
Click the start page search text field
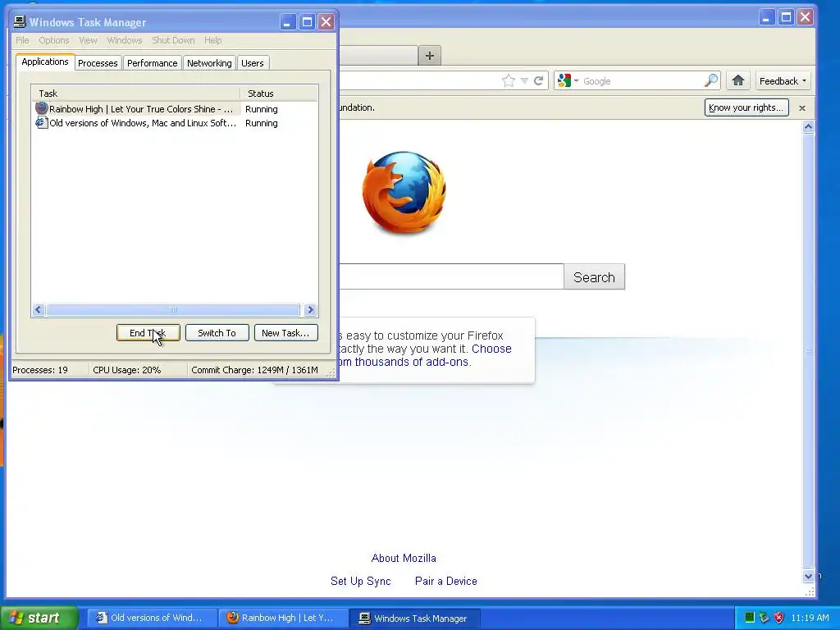pyautogui.click(x=451, y=277)
